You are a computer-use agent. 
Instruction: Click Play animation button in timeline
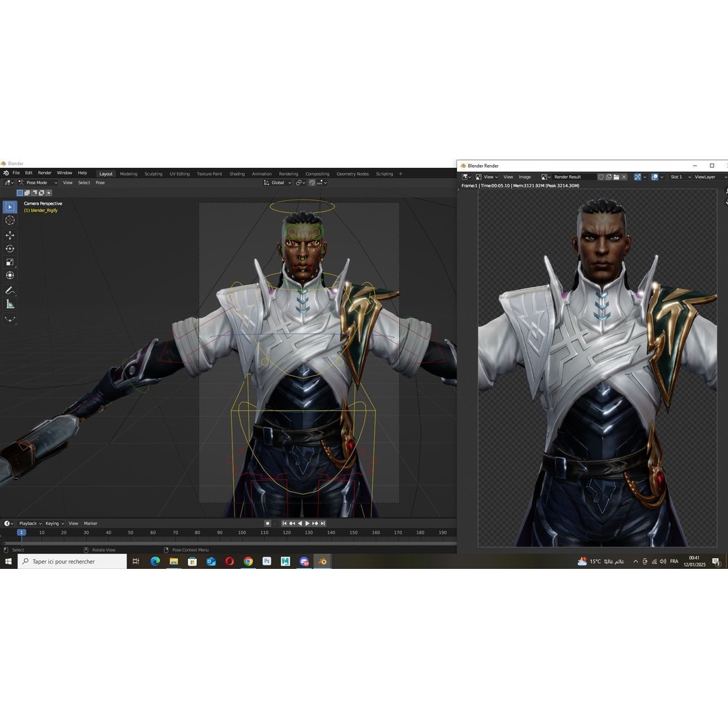pyautogui.click(x=307, y=523)
